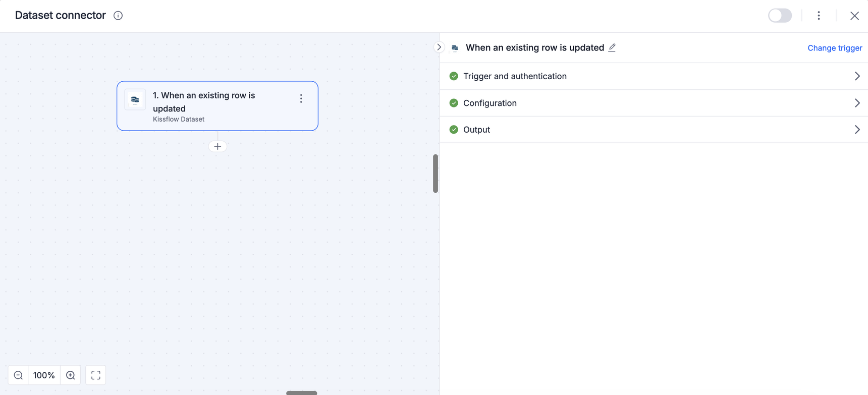
Task: Open the trigger node's three-dot menu
Action: click(x=301, y=99)
